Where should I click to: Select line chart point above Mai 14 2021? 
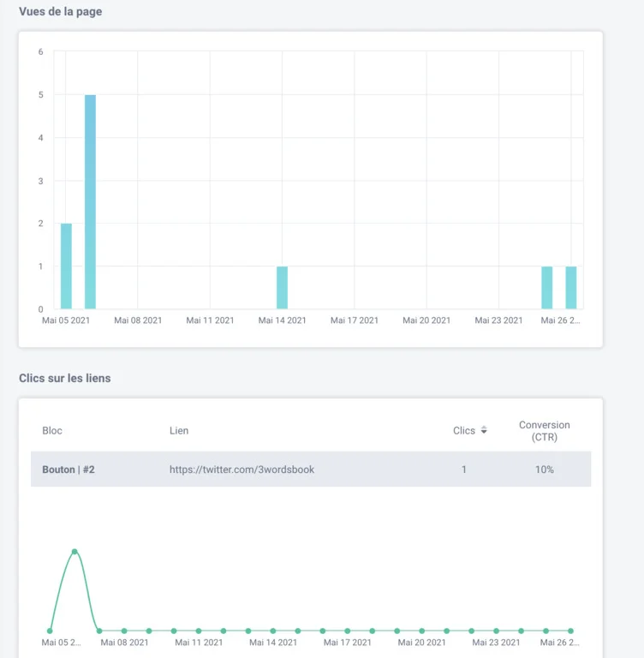coord(273,631)
